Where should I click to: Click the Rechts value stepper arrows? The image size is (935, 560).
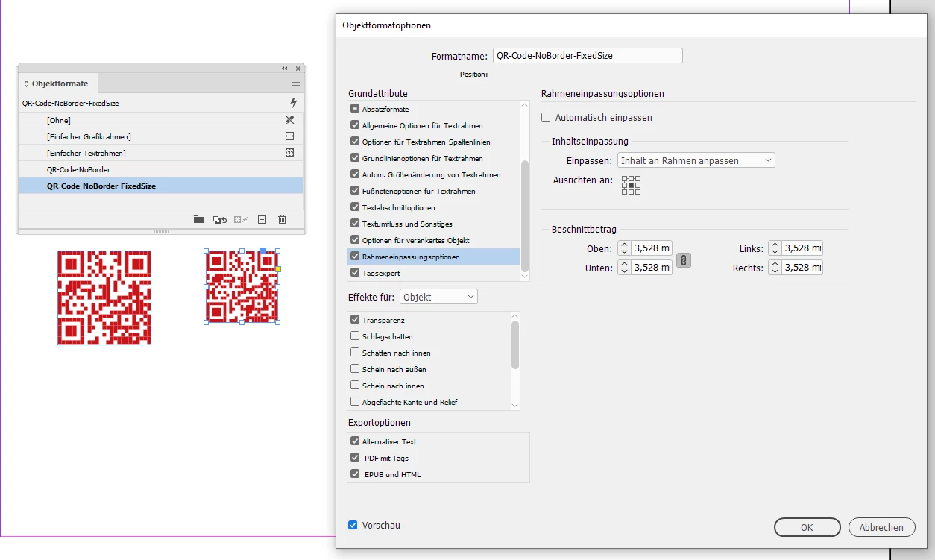point(775,267)
